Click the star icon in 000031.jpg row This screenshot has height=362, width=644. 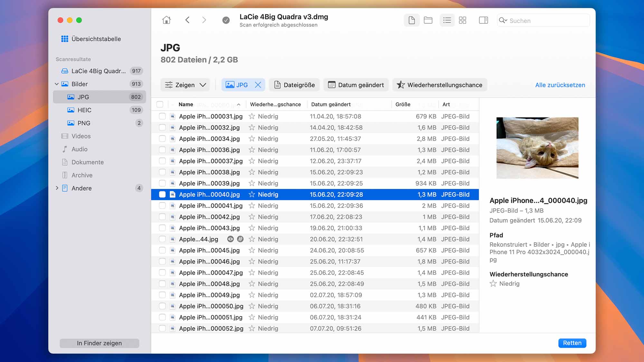click(x=252, y=116)
